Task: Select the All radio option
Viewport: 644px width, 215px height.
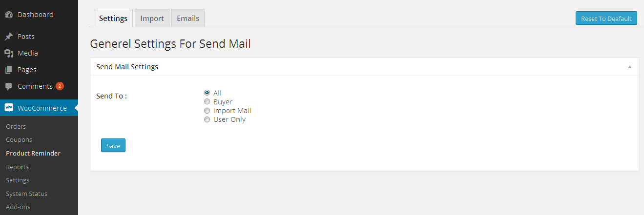Action: (207, 93)
